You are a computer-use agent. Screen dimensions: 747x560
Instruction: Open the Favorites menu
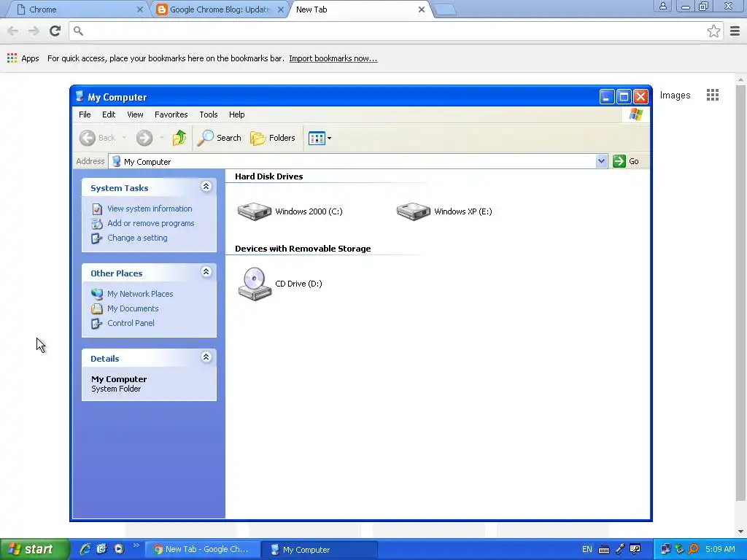(171, 114)
